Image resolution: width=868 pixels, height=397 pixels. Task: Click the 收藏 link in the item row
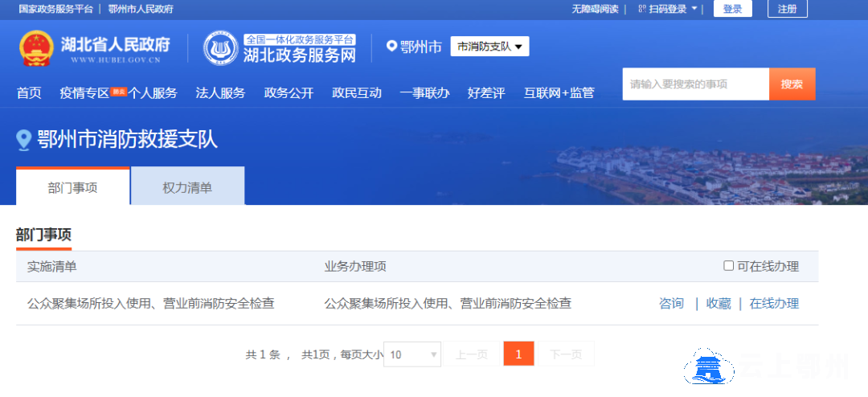719,304
